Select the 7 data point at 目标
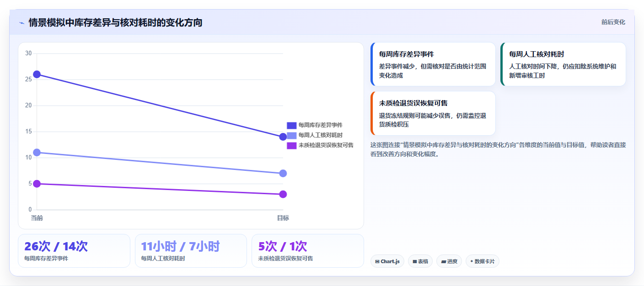The image size is (644, 286). click(x=283, y=173)
